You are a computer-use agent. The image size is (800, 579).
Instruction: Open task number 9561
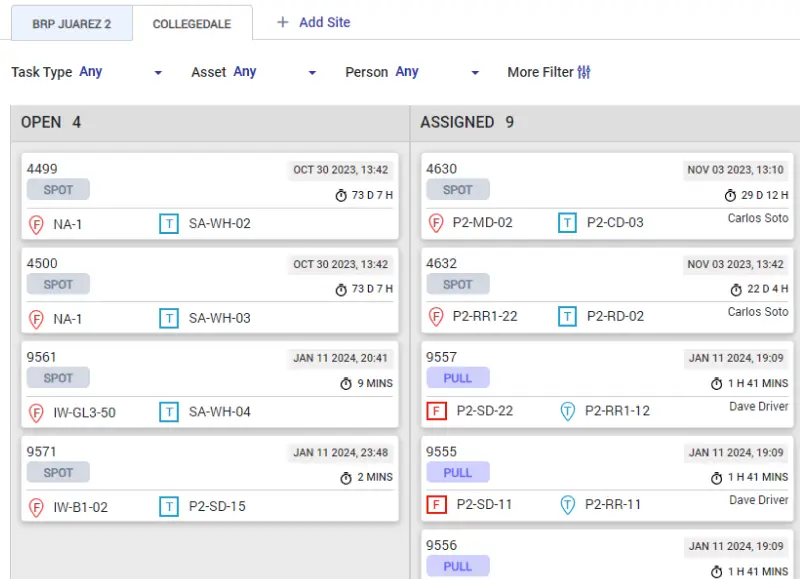[x=41, y=357]
